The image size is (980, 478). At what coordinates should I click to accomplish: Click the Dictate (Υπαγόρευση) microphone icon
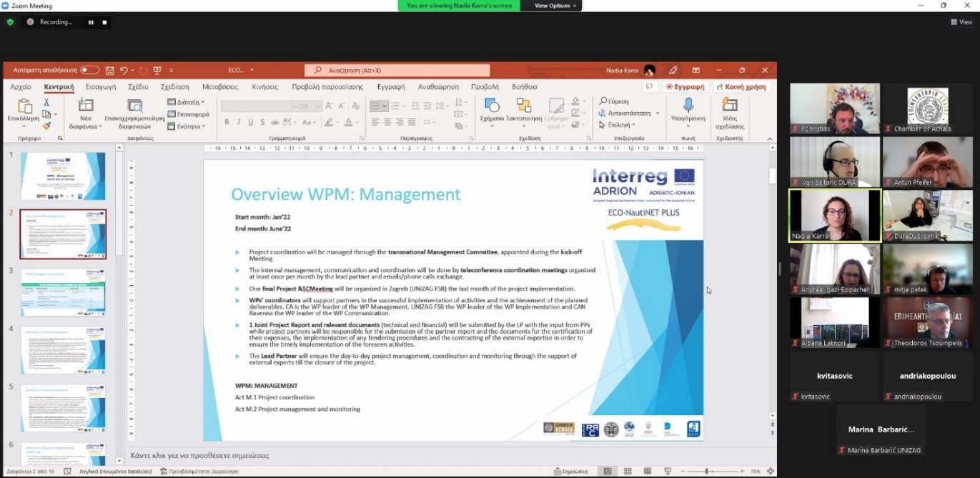[x=688, y=106]
